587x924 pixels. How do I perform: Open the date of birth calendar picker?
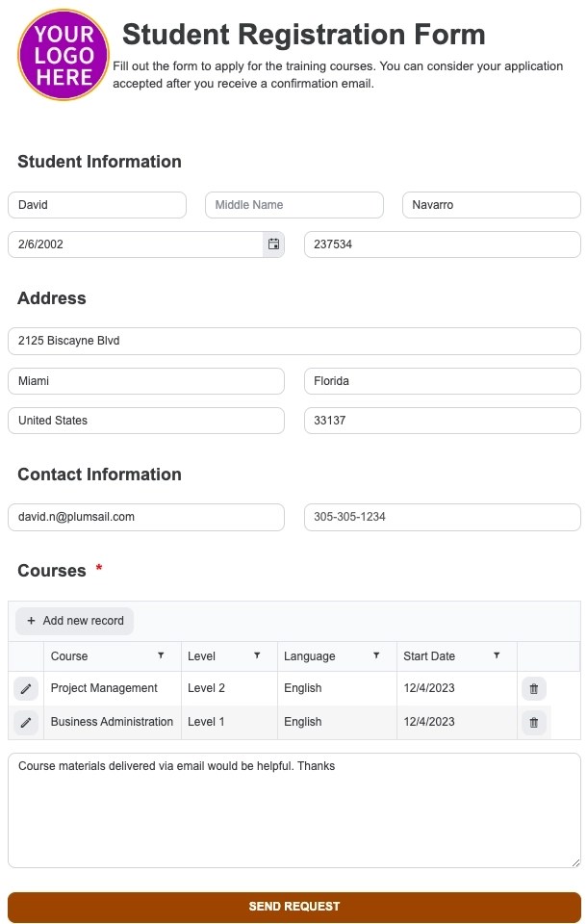tap(273, 244)
